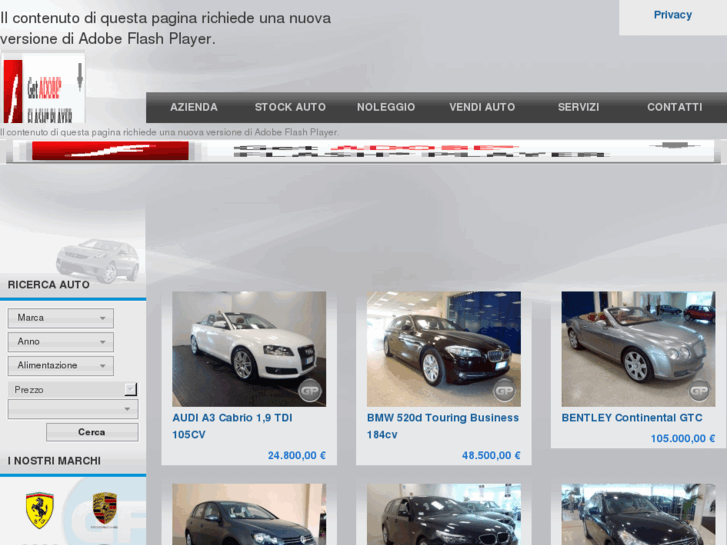The image size is (727, 545).
Task: Click the RICERCA AUTO heading
Action: pyautogui.click(x=49, y=285)
